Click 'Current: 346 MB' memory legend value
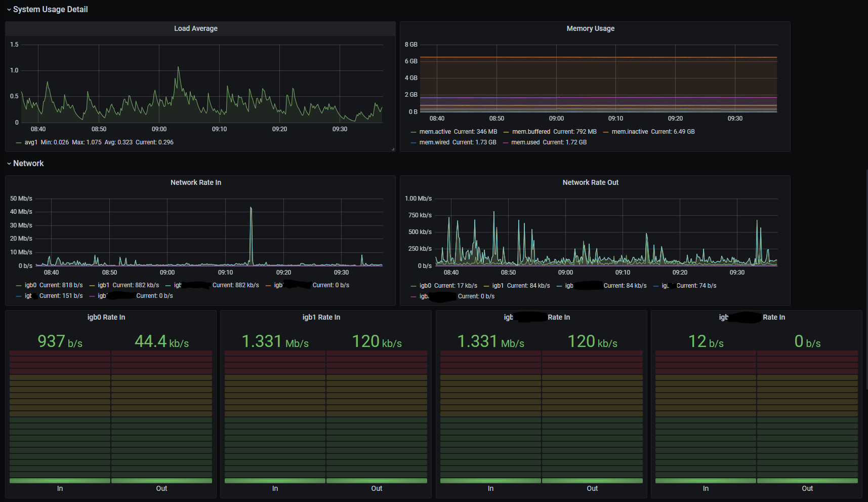 click(475, 132)
